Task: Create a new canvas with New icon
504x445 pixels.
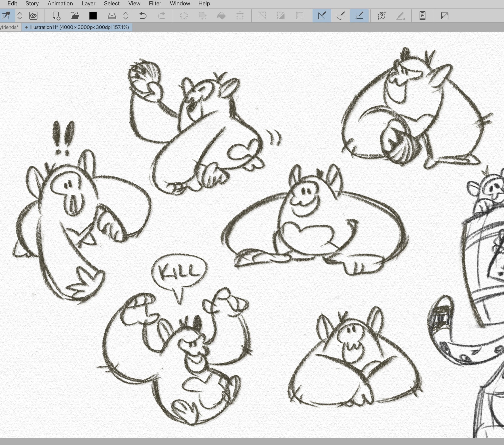Action: pyautogui.click(x=56, y=16)
